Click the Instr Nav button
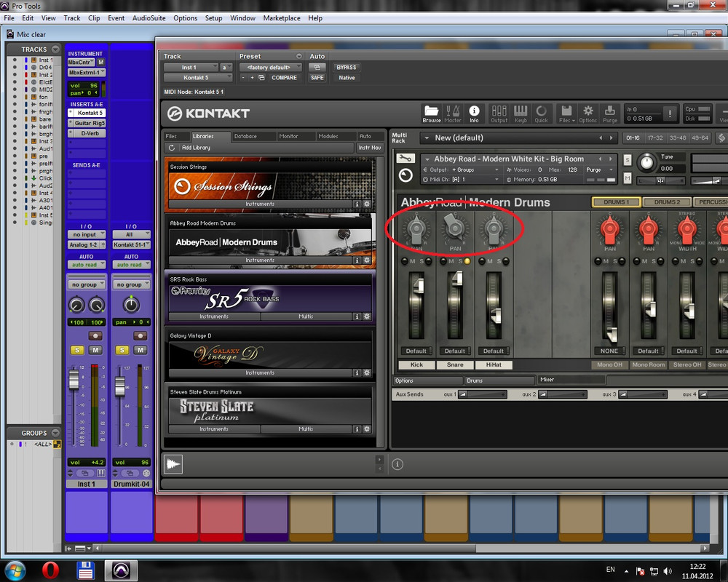This screenshot has width=728, height=582. [370, 148]
